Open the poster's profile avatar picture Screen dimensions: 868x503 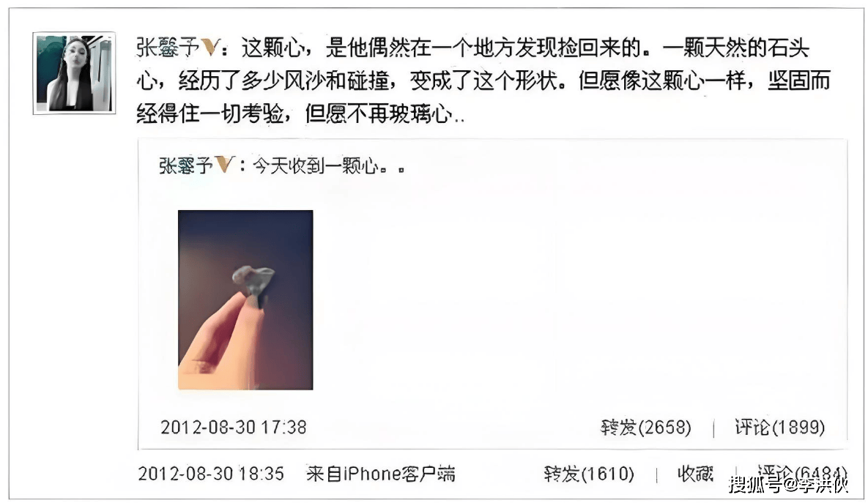74,72
